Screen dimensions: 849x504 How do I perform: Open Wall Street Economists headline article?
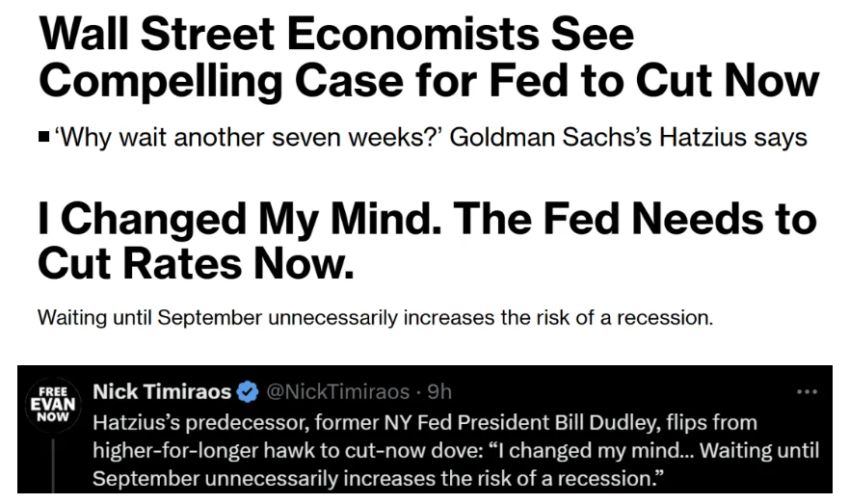tap(428, 58)
